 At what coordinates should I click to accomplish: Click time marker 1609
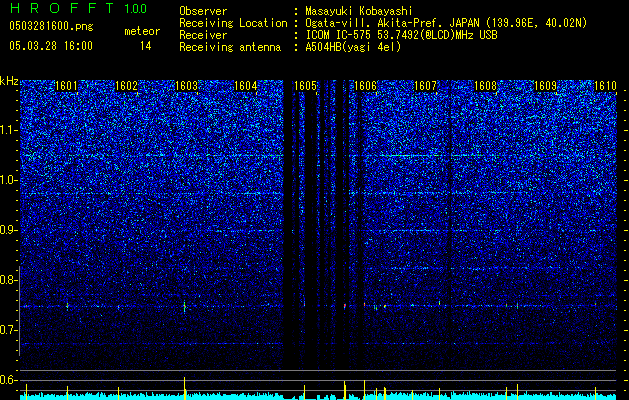pyautogui.click(x=546, y=86)
